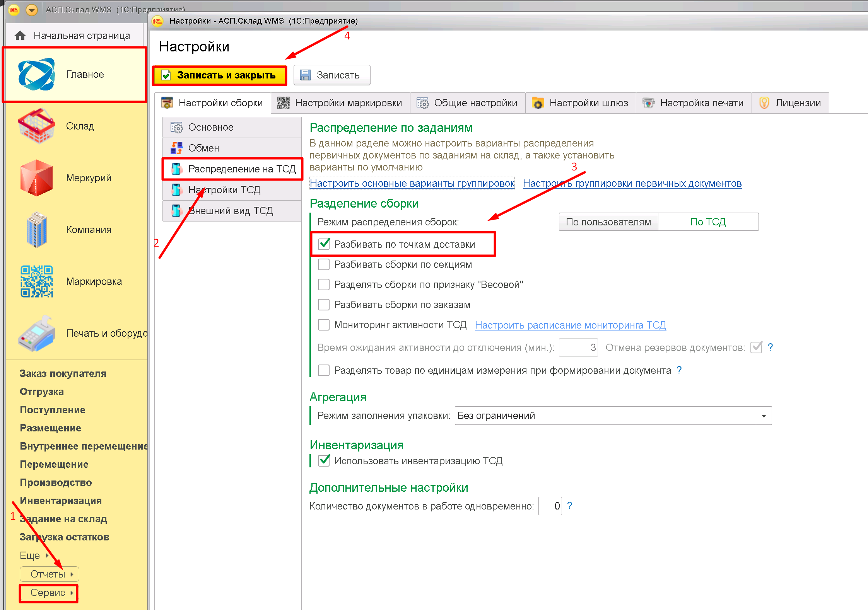Open Настроить основные варианты группировок link
Image resolution: width=868 pixels, height=610 pixels.
(x=412, y=183)
